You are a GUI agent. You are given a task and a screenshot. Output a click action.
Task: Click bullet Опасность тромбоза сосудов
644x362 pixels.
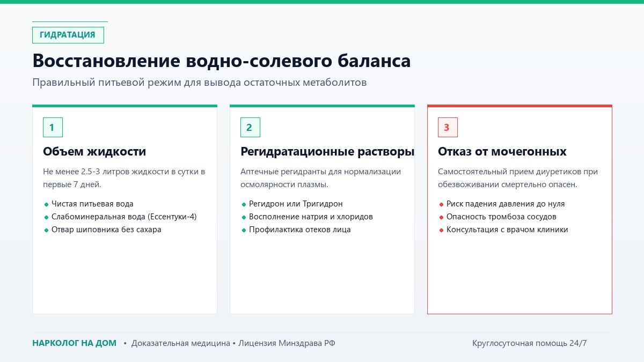[x=501, y=217]
